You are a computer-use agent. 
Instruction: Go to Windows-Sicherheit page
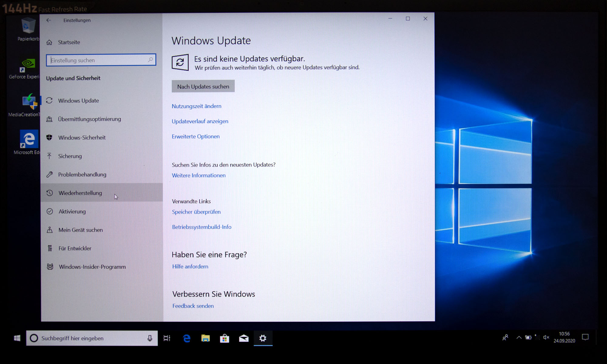pos(102,137)
